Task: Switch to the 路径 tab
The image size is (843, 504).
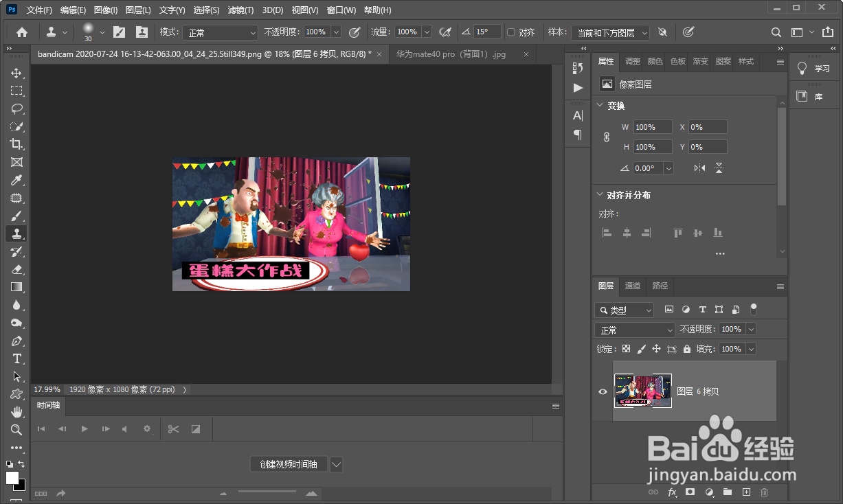Action: (660, 286)
